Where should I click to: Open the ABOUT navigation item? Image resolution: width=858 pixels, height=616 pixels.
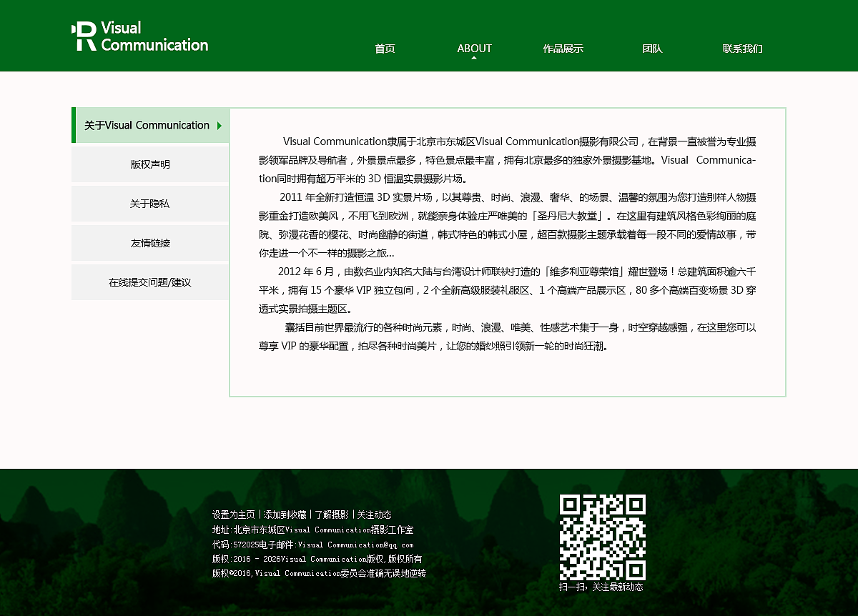(474, 49)
